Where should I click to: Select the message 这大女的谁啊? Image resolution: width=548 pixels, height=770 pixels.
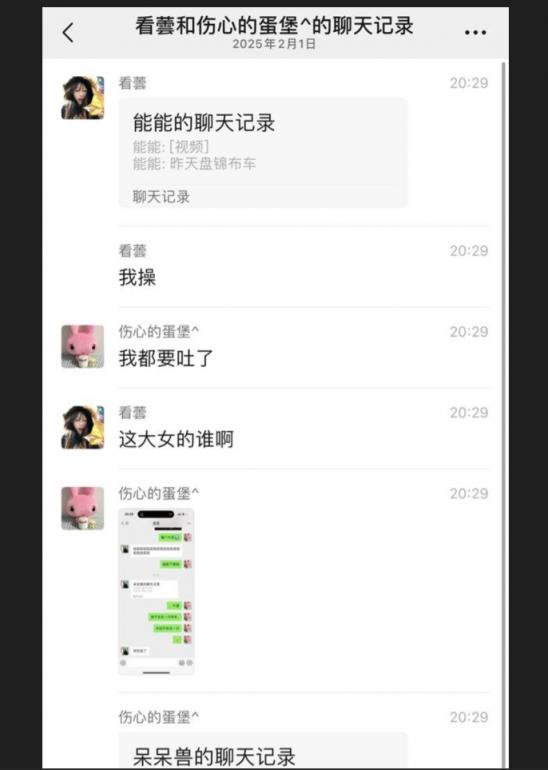[x=176, y=439]
